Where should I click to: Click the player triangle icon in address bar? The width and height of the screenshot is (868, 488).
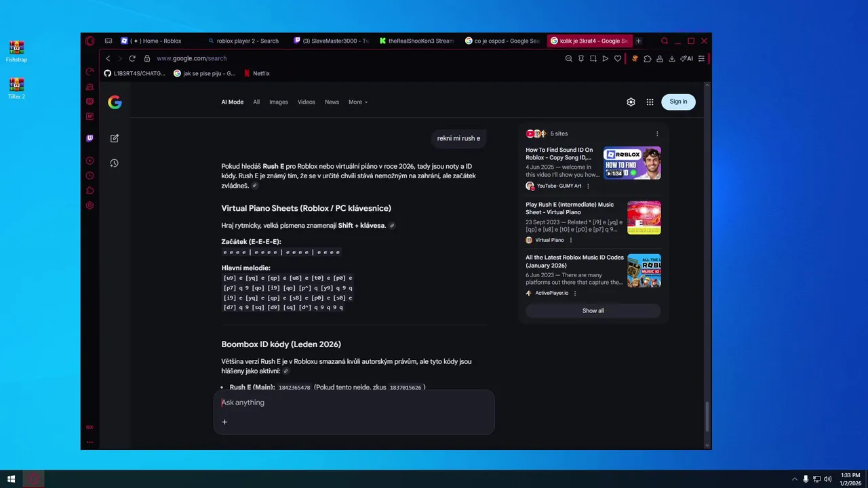click(x=606, y=58)
